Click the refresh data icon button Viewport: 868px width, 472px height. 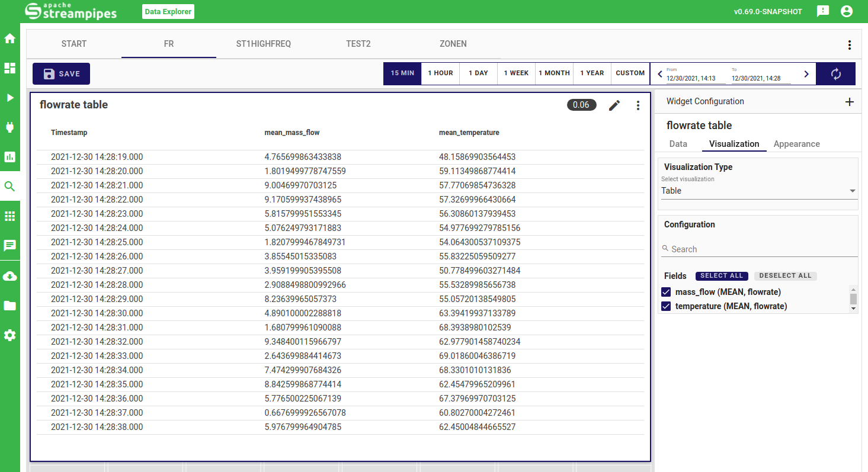tap(835, 74)
